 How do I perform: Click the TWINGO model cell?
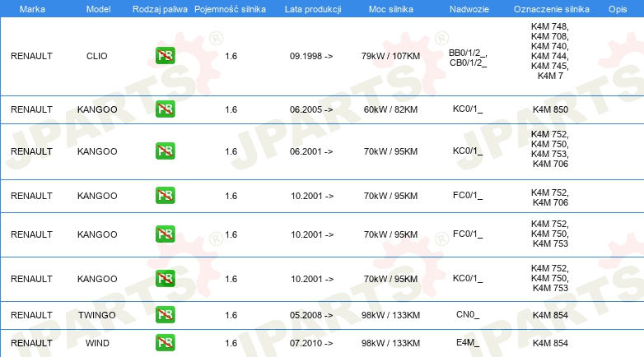coord(97,315)
